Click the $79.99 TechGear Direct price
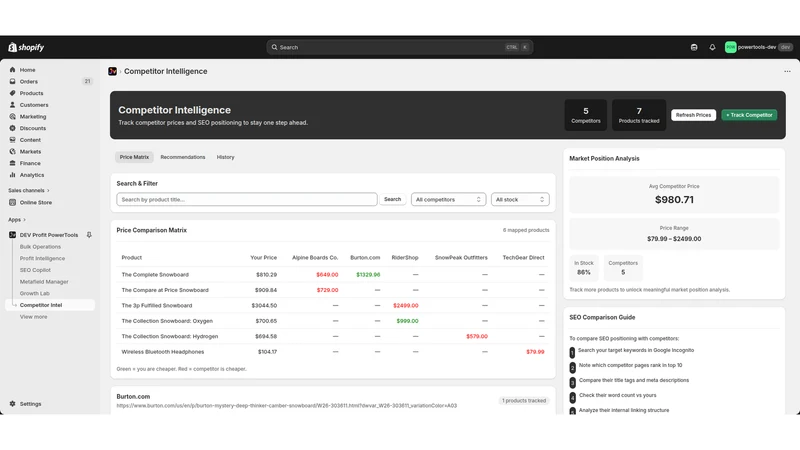This screenshot has height=450, width=800. 535,352
